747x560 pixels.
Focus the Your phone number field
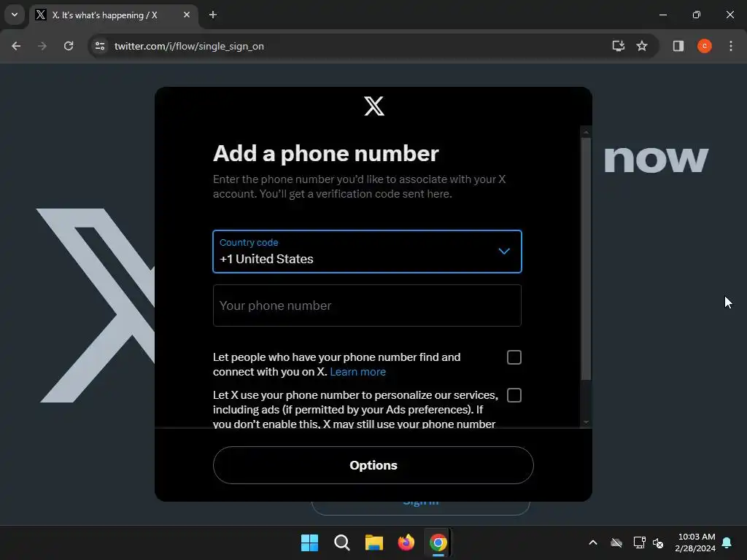click(367, 306)
